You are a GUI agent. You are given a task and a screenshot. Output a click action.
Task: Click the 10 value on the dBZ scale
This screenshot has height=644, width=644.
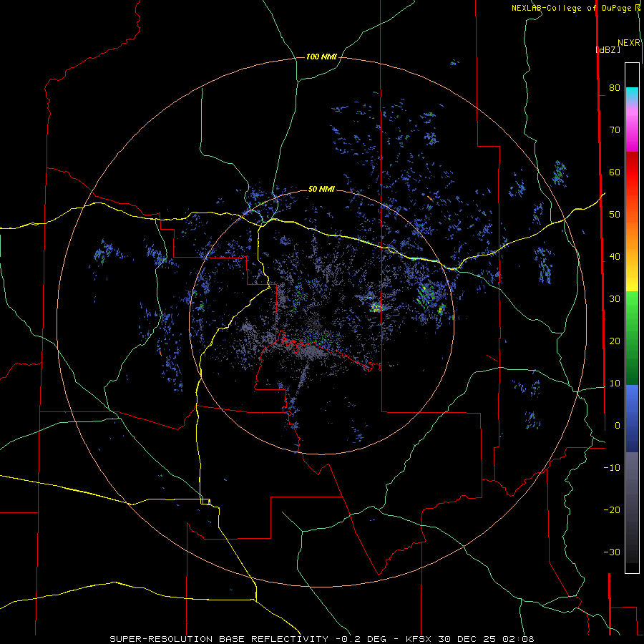click(x=615, y=384)
